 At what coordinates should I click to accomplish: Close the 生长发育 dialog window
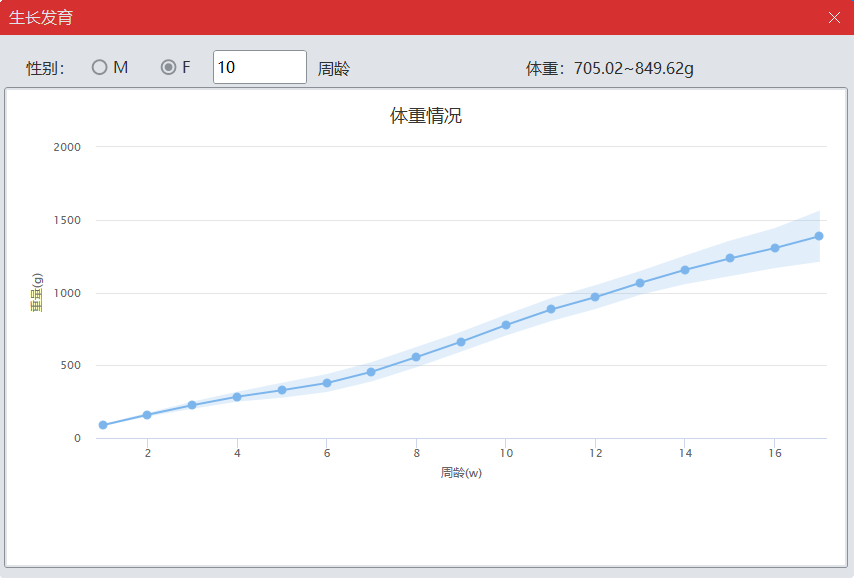tap(834, 17)
